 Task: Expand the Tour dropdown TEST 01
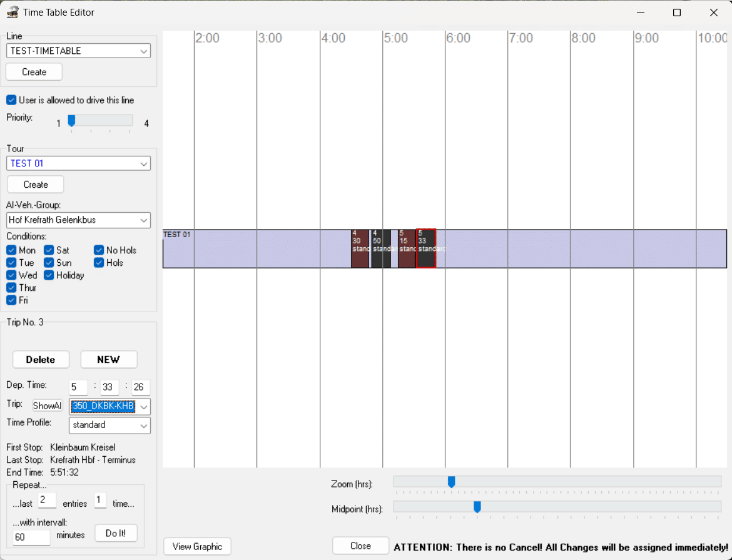78,163
